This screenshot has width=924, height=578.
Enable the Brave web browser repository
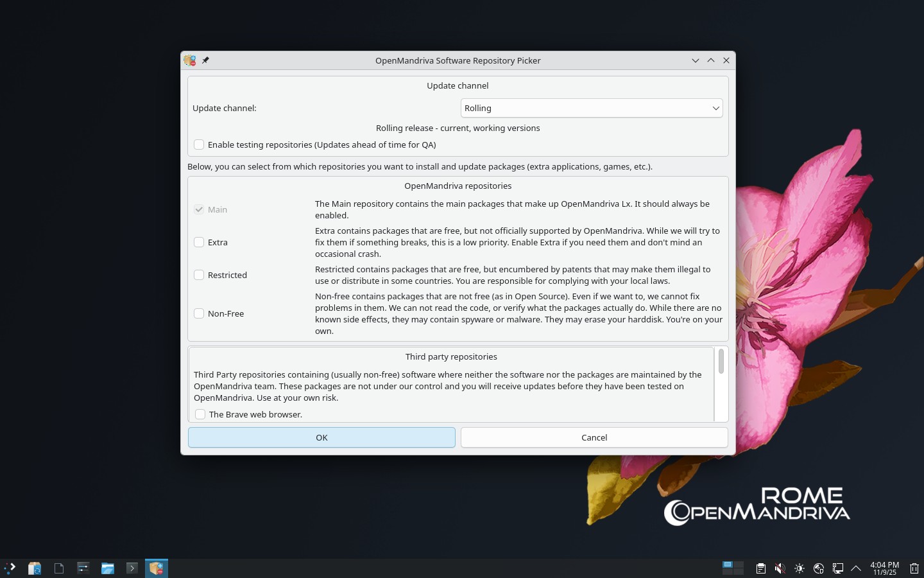201,414
